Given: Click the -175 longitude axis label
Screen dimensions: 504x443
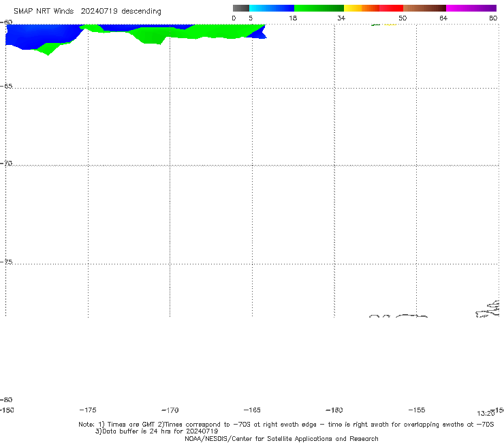Looking at the screenshot, I should pos(88,410).
